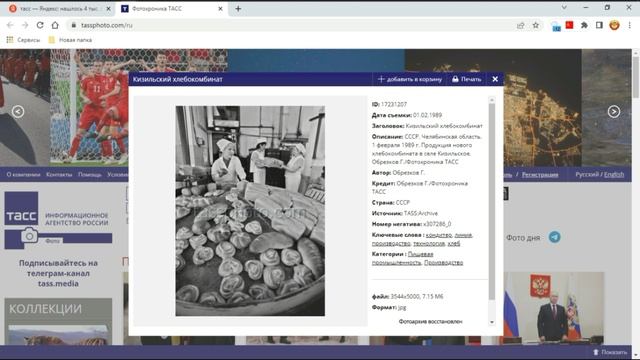This screenshot has height=360, width=640.
Task: Close the Кизильский хлебокомбинат photo popup
Action: click(495, 79)
